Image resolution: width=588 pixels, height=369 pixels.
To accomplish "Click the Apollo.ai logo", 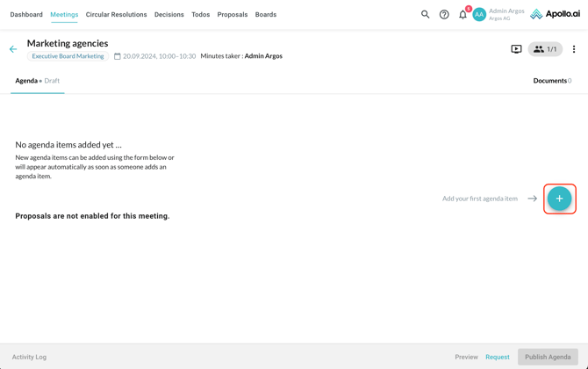I will 555,14.
